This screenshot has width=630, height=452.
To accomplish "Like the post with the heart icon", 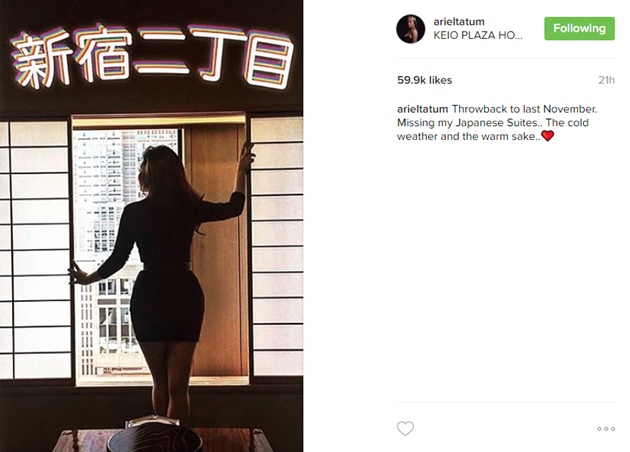I will click(x=405, y=428).
